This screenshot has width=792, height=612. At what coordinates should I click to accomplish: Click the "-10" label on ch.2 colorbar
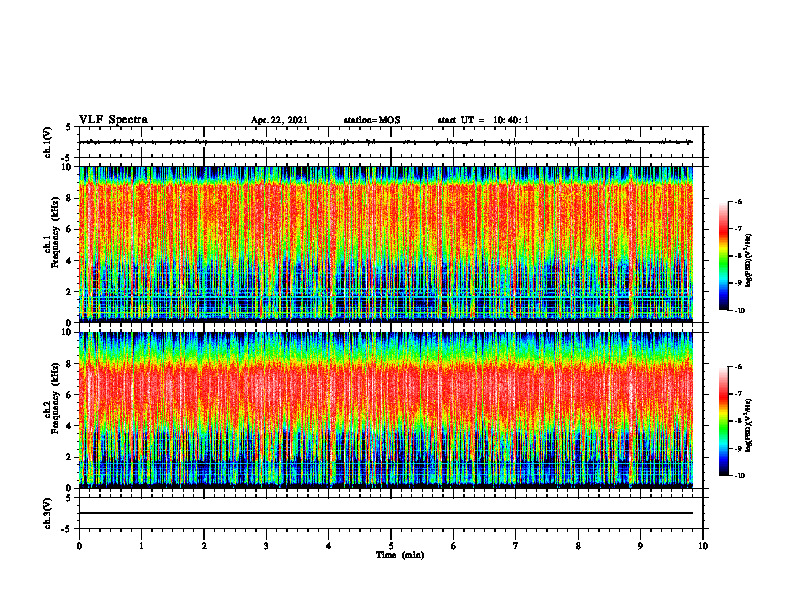[739, 476]
